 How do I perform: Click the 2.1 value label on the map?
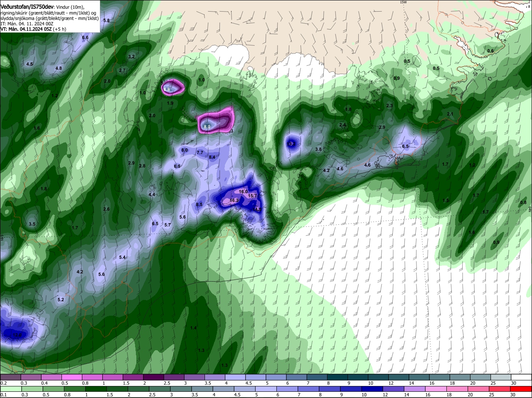pyautogui.click(x=450, y=114)
